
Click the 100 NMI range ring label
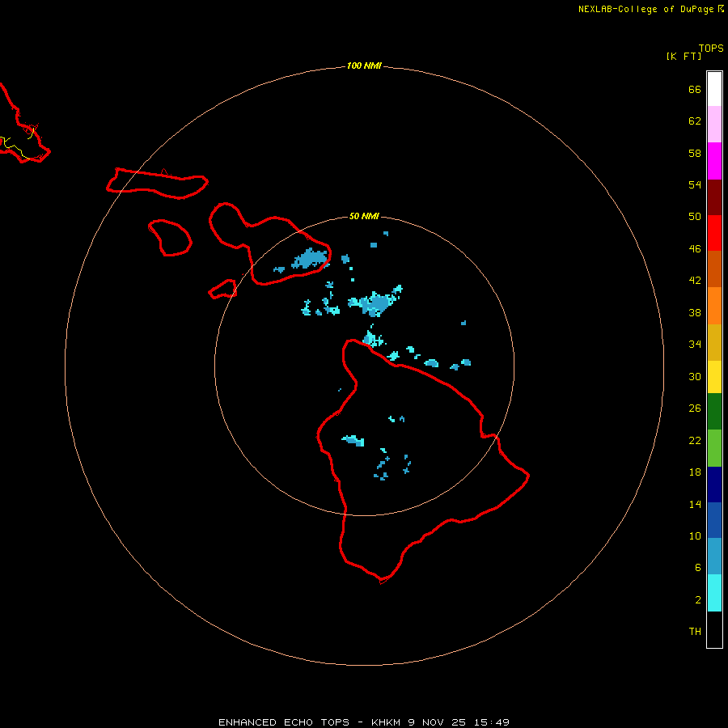tap(364, 66)
